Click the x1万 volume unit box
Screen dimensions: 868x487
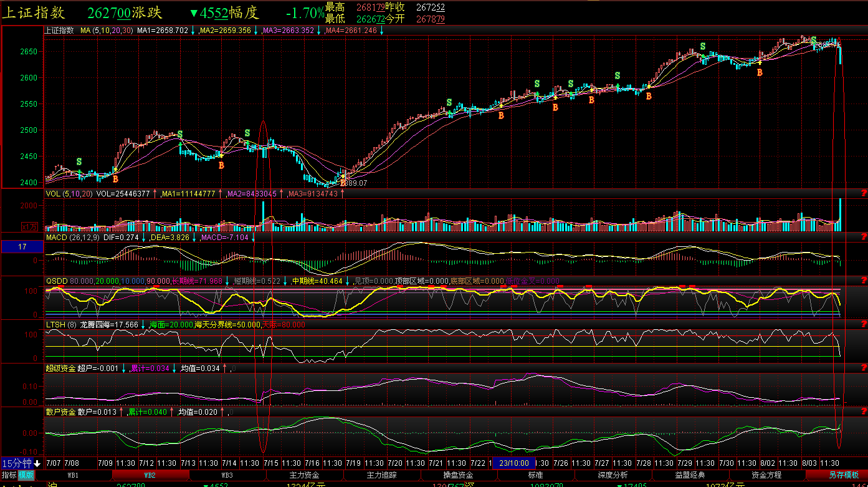point(29,226)
